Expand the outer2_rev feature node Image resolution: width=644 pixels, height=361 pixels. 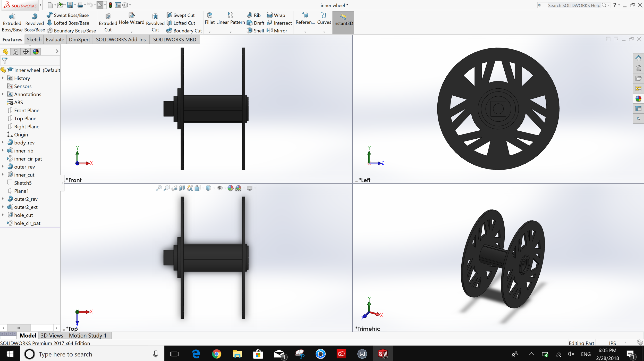coord(3,199)
